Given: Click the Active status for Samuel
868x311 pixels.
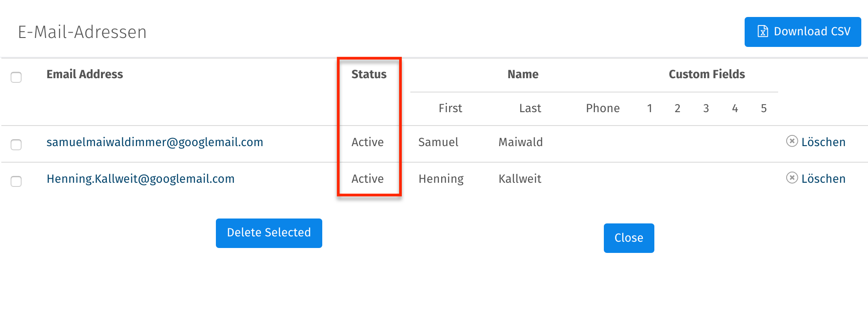Looking at the screenshot, I should click(x=367, y=142).
